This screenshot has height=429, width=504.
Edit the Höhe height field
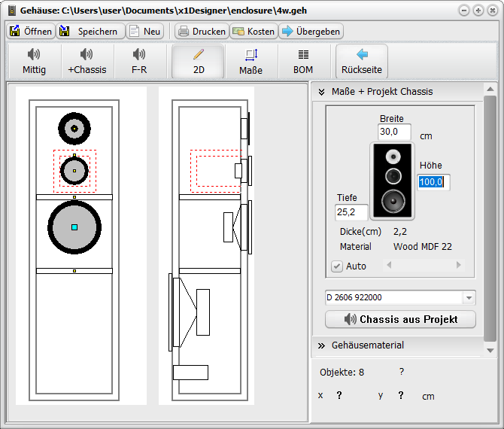pos(433,182)
